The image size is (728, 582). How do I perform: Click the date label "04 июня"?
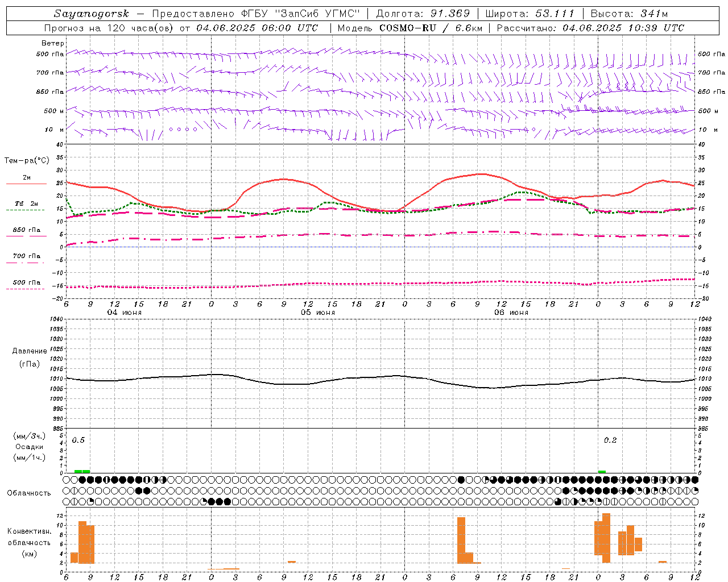pos(125,313)
